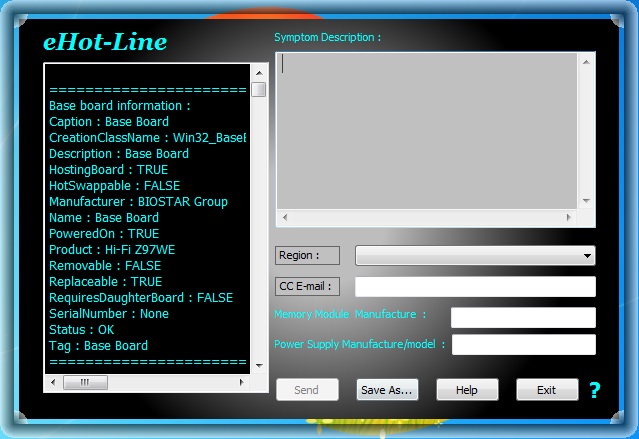Click inside the Symptom Description text area

[420, 130]
